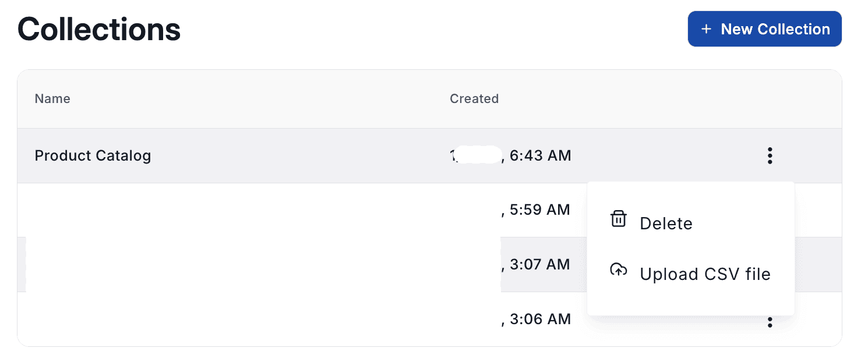
Task: Click the Name column header
Action: (x=52, y=99)
